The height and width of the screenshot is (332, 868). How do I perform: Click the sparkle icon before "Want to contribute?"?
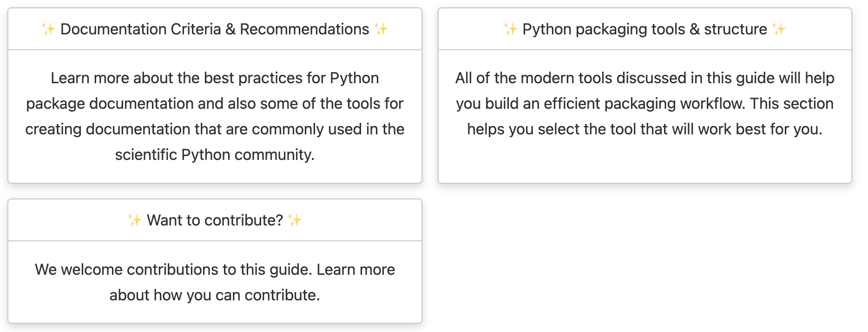pos(135,220)
